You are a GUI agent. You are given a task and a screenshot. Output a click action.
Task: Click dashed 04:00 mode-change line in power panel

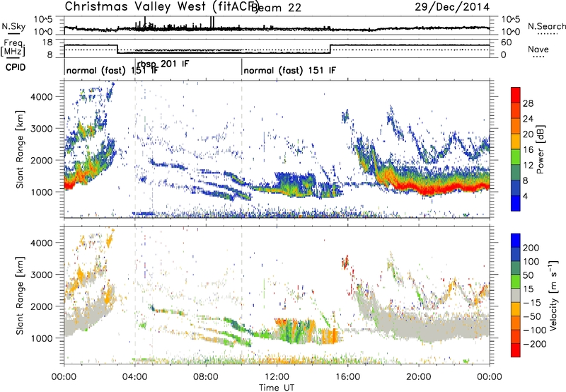click(135, 149)
